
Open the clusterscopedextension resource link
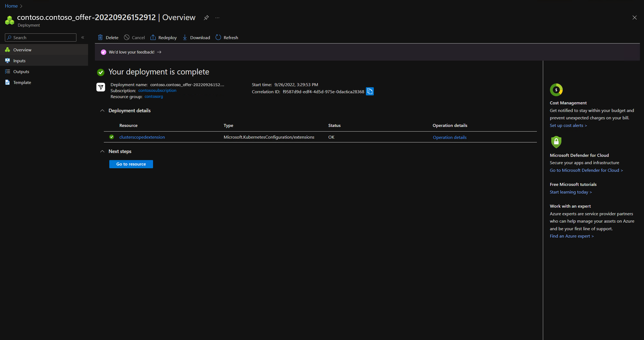pyautogui.click(x=142, y=137)
